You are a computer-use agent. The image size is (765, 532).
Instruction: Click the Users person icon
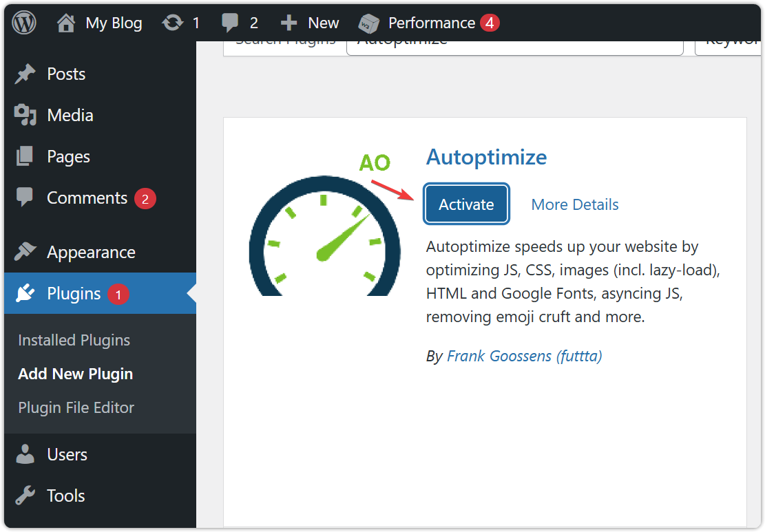coord(25,454)
